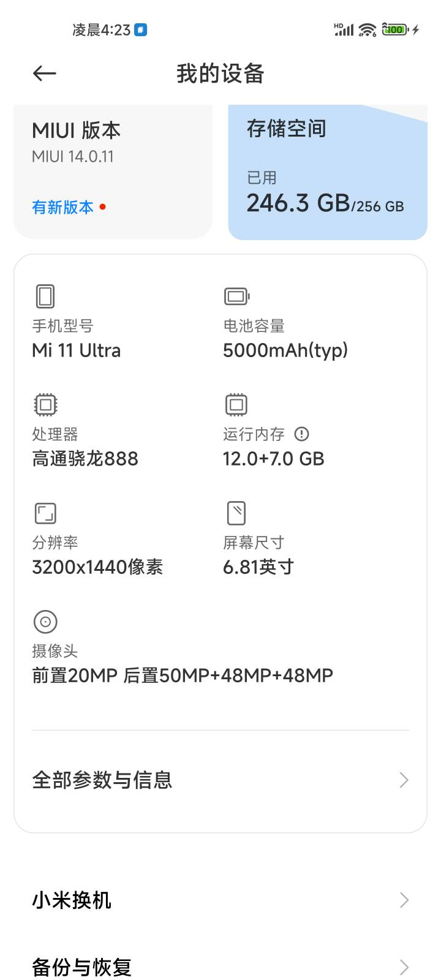
Task: Tap the phone model icon
Action: coord(45,296)
